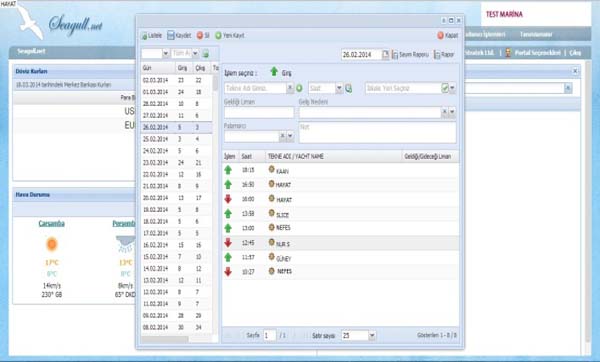Click the clock icon beside Saat field
600x362 pixels.
coord(348,88)
